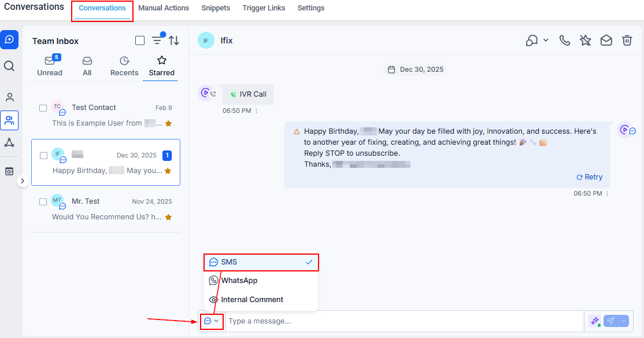Check the Mr. Test conversation checkbox
Viewport: 644px width, 338px height.
43,202
